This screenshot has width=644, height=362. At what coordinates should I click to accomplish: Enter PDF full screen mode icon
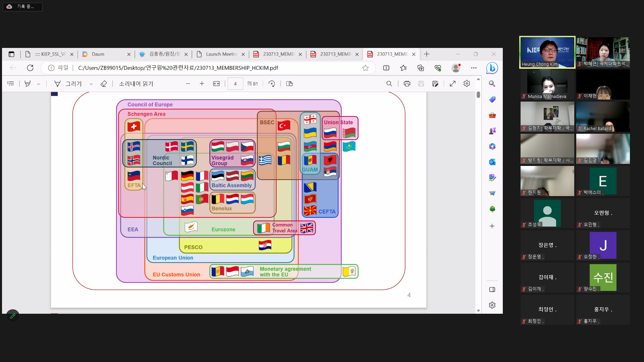click(x=452, y=84)
